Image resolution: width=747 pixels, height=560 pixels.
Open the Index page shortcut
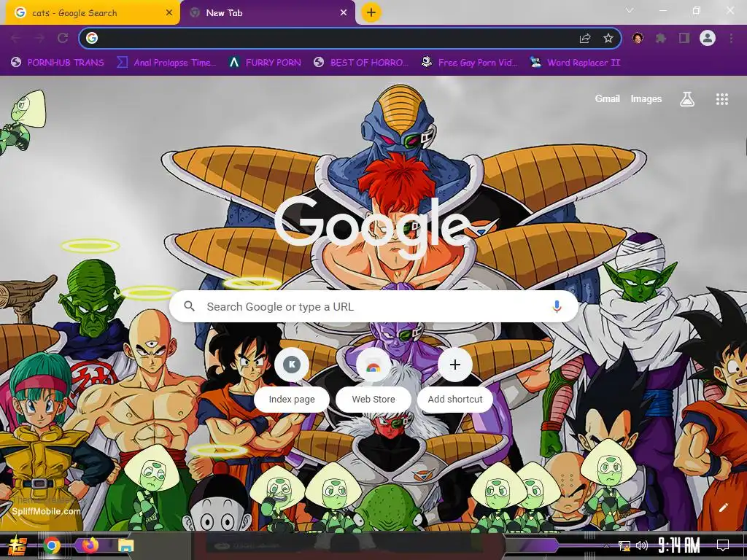tap(292, 379)
